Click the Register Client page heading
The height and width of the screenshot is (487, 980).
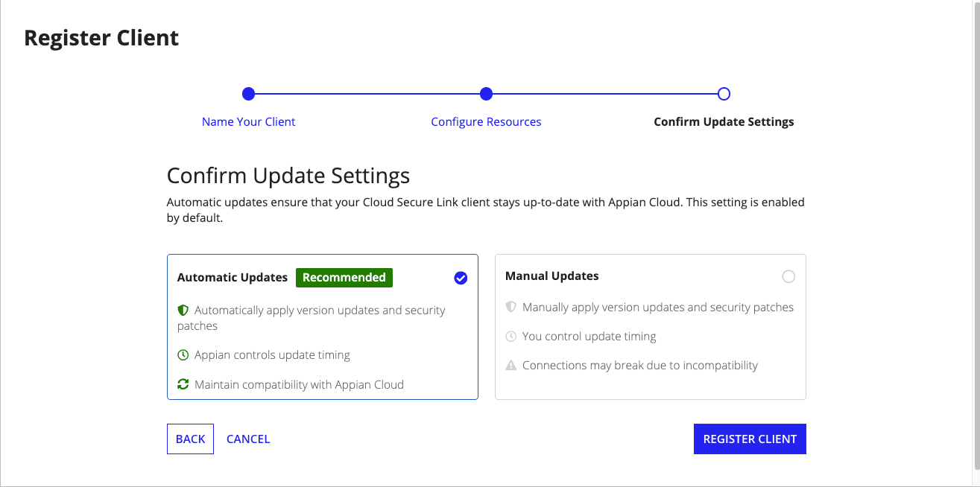pos(101,38)
